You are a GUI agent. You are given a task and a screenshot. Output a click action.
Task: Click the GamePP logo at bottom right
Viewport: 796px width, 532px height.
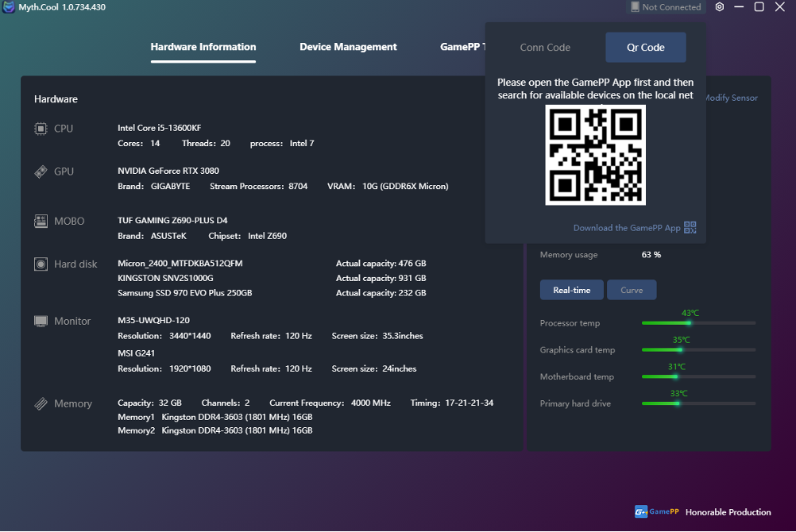tap(656, 511)
